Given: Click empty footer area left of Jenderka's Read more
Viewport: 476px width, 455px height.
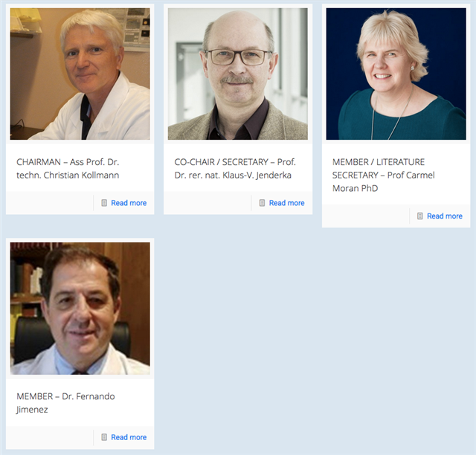Looking at the screenshot, I should click(208, 203).
